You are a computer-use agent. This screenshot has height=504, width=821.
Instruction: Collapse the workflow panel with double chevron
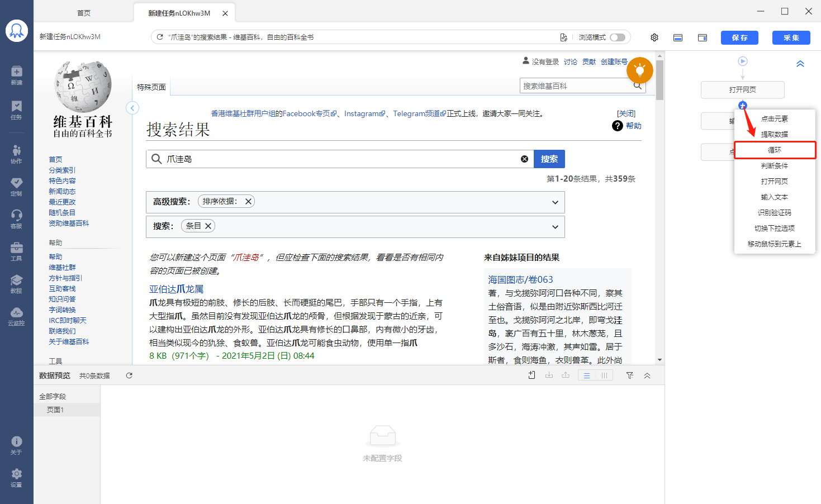click(800, 64)
